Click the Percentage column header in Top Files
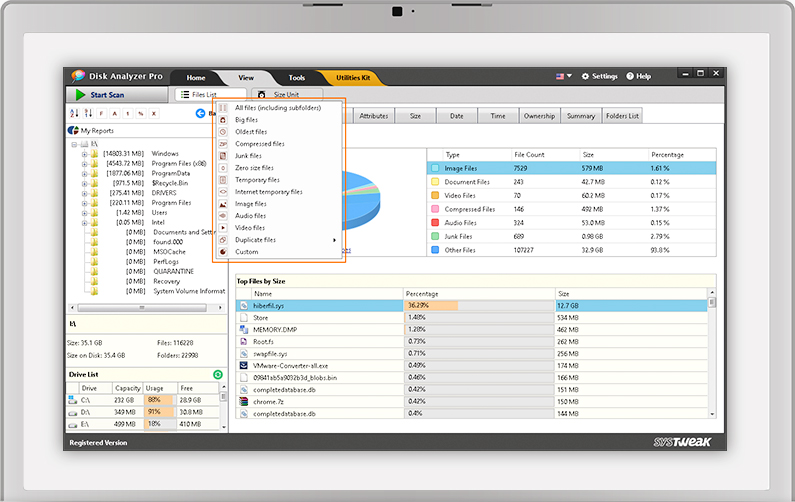 click(480, 294)
